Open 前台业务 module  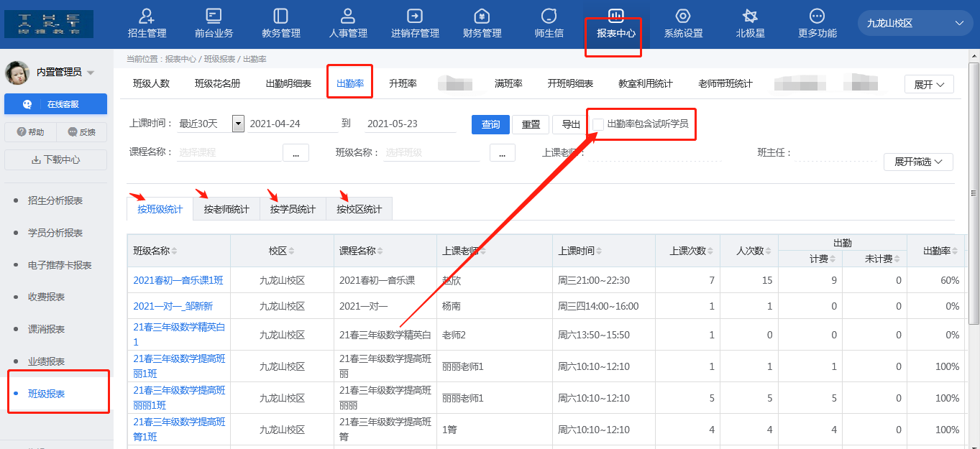click(x=214, y=24)
